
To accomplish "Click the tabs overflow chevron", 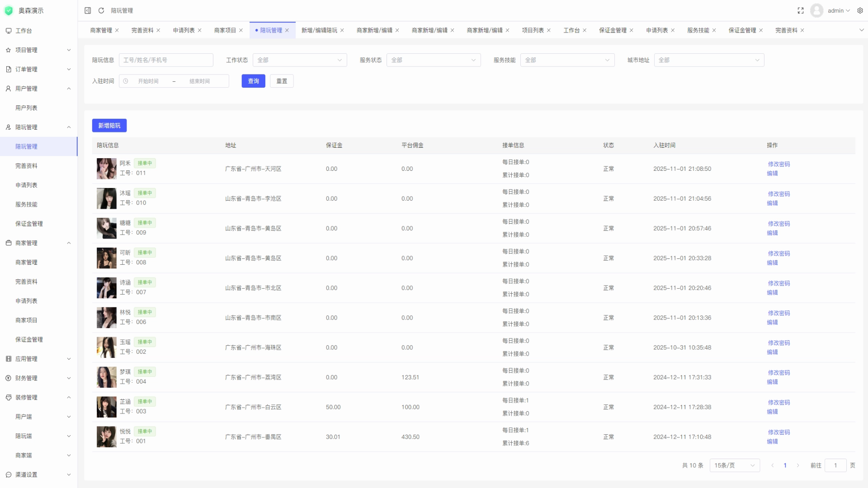I will (x=861, y=30).
